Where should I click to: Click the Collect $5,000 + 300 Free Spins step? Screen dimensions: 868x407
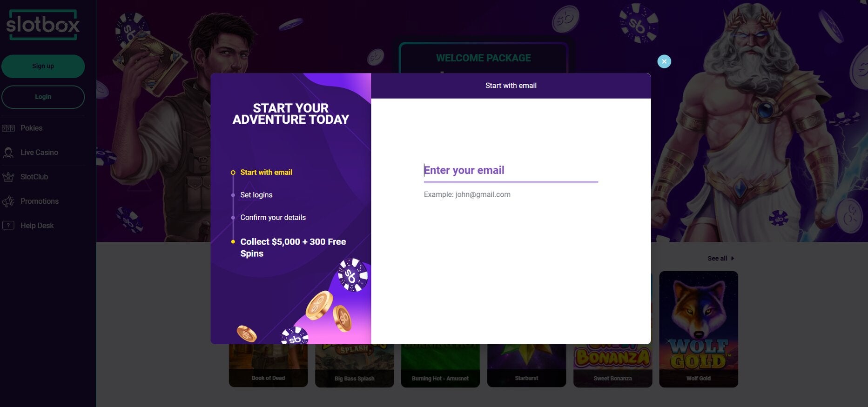coord(293,248)
